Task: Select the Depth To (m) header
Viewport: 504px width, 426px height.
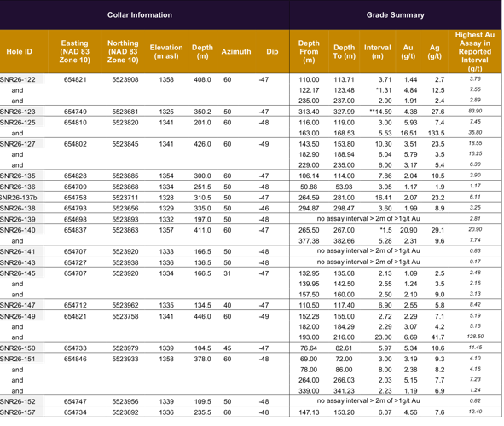Action: 344,52
